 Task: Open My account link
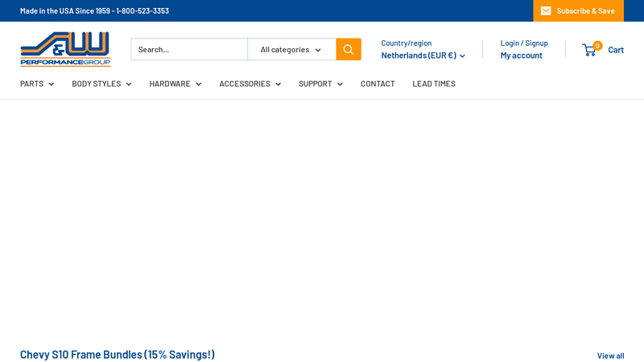tap(521, 56)
